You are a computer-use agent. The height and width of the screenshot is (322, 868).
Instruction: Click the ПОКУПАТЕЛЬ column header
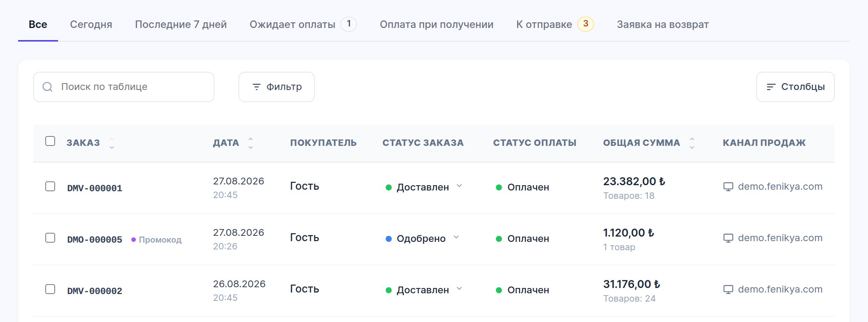point(323,143)
